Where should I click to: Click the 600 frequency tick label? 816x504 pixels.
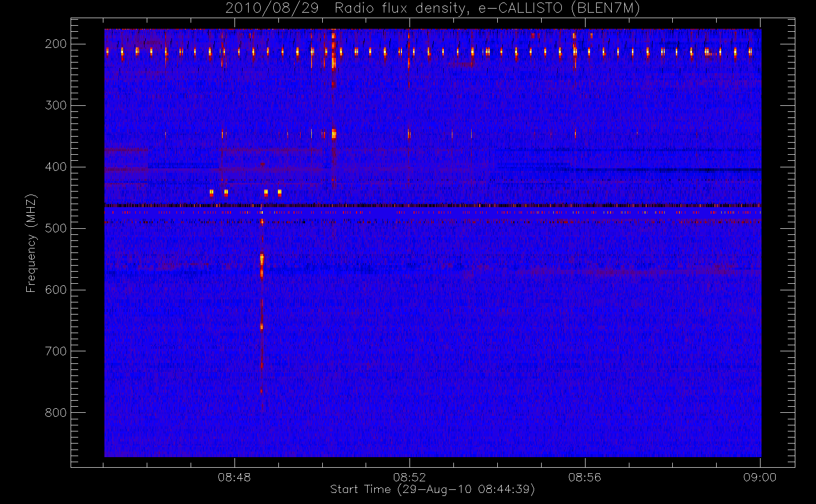pos(56,290)
